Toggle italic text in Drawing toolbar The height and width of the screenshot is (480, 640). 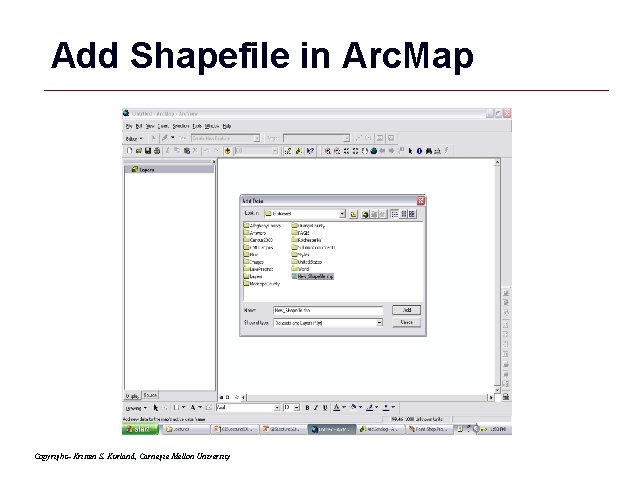(316, 407)
